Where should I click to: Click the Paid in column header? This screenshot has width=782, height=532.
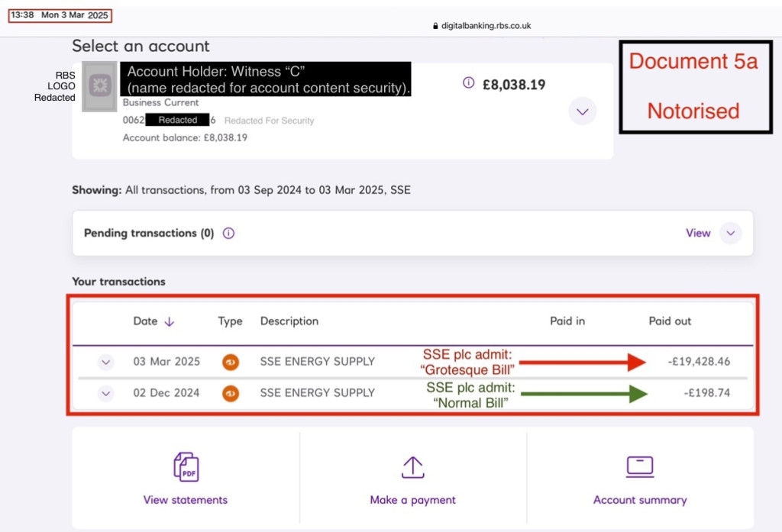(x=567, y=321)
